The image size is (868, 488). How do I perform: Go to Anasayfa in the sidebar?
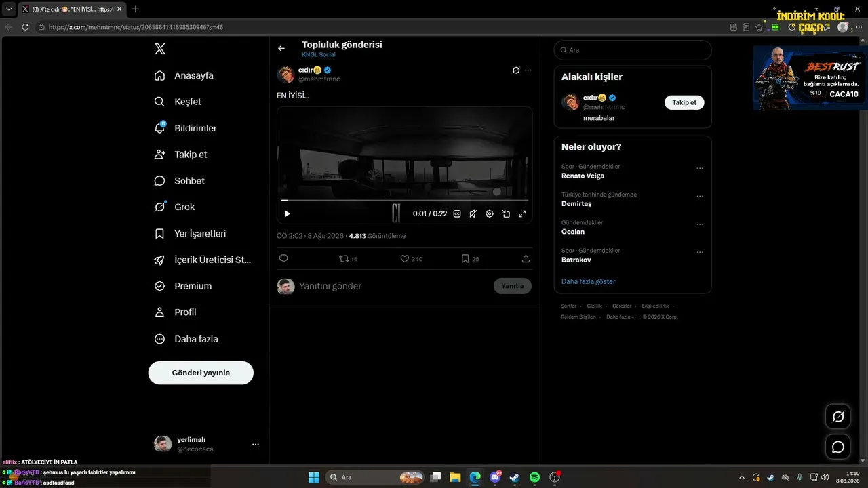point(184,75)
